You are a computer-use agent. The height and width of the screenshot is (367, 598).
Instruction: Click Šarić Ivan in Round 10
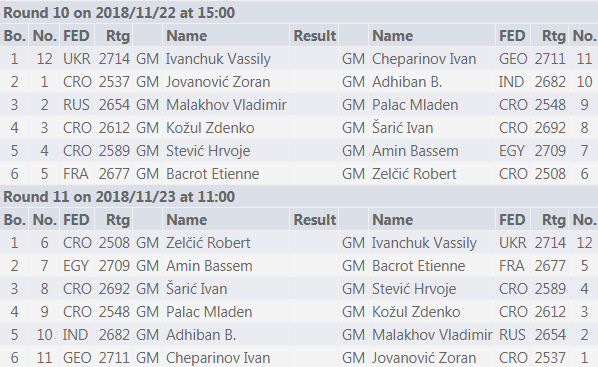coord(402,128)
